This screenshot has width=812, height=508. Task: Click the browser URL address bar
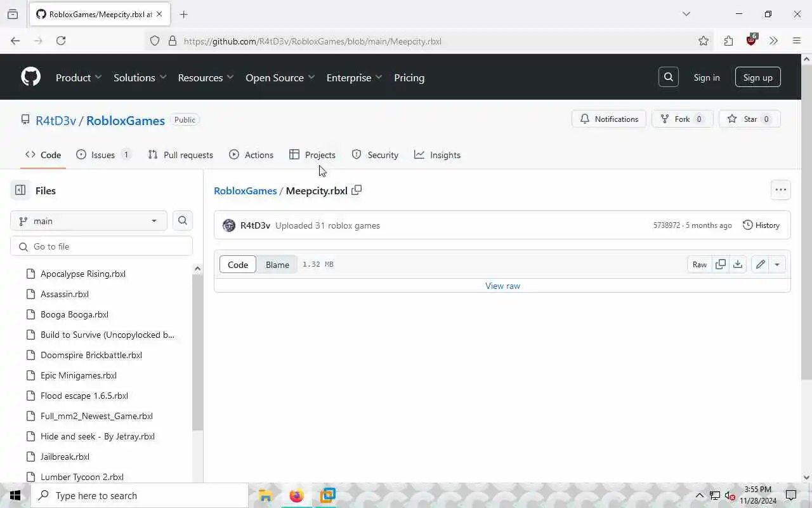click(x=419, y=41)
